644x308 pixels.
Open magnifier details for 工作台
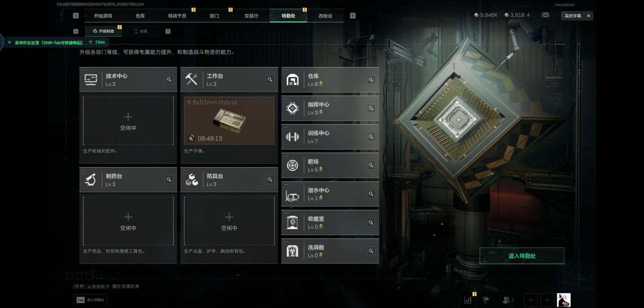click(270, 79)
